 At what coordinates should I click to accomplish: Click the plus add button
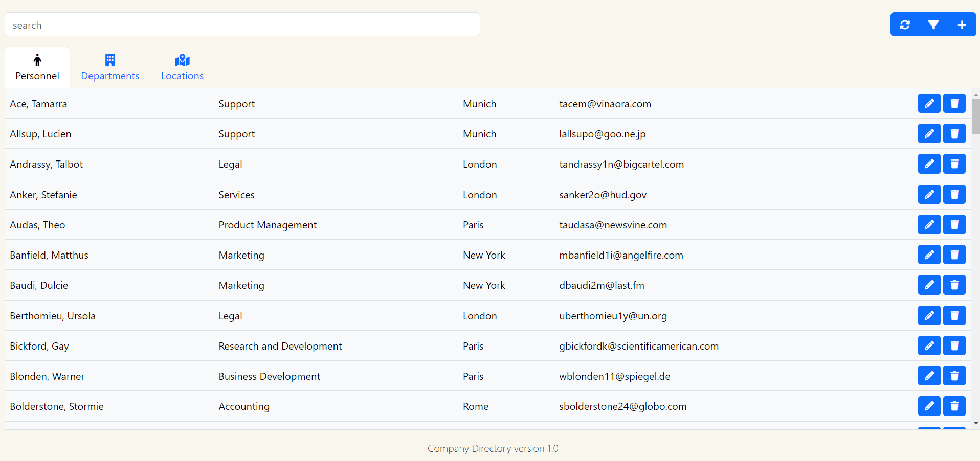pos(962,25)
